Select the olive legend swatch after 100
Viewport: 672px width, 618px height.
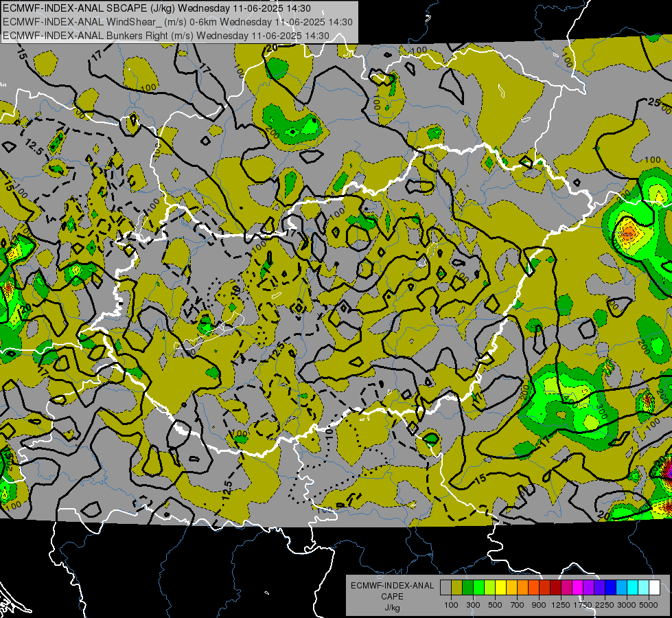(456, 588)
